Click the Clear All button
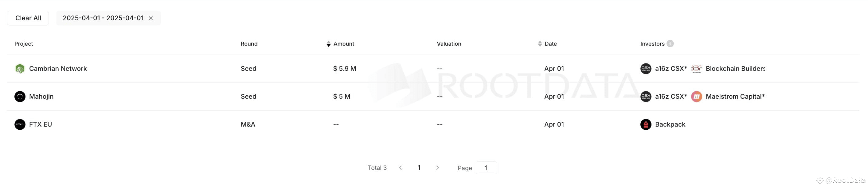 [x=28, y=18]
